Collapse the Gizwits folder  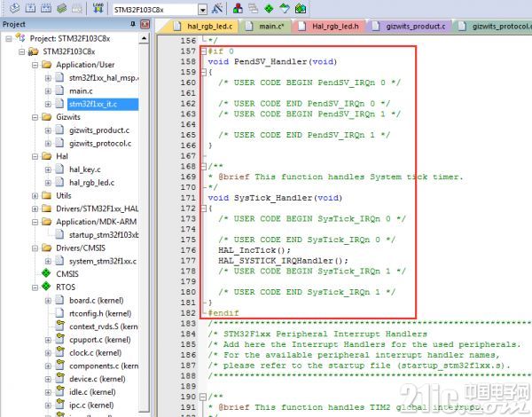[35, 117]
